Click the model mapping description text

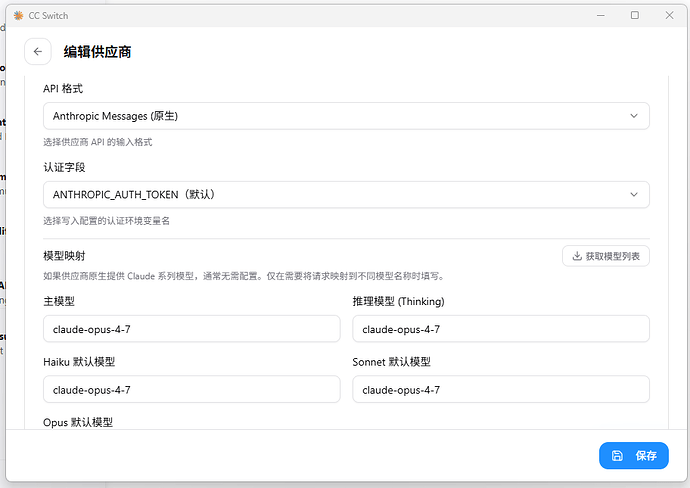tap(245, 276)
